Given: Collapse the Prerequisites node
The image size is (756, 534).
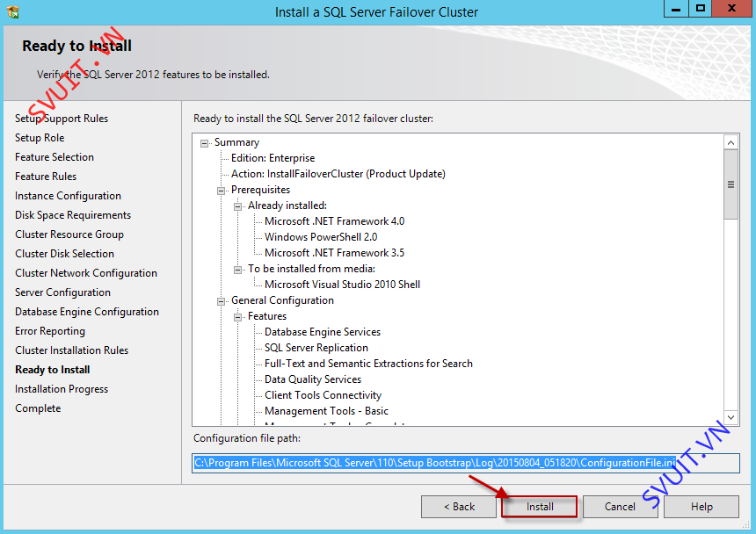Looking at the screenshot, I should click(x=221, y=191).
